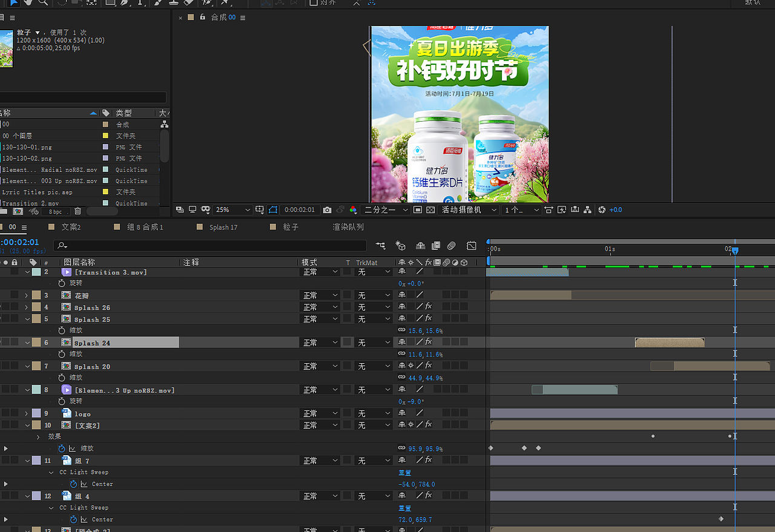The width and height of the screenshot is (775, 532).
Task: Open the composition flowchart icon in viewer
Action: (587, 210)
